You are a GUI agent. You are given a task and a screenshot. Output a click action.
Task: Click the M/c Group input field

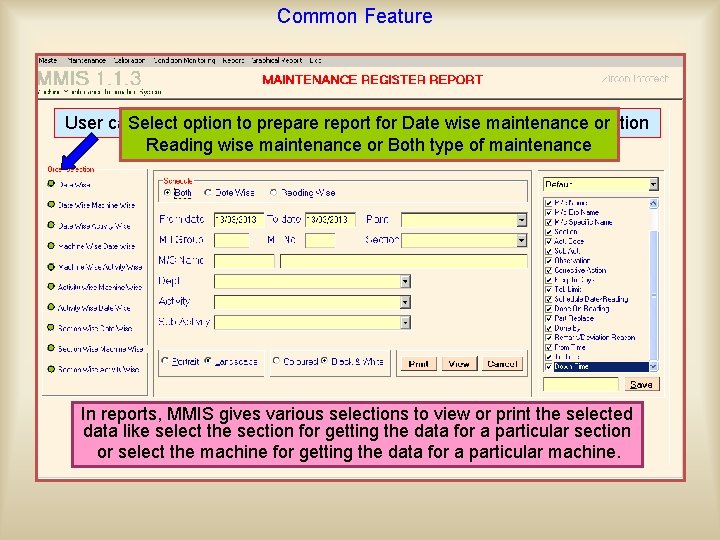(x=231, y=240)
